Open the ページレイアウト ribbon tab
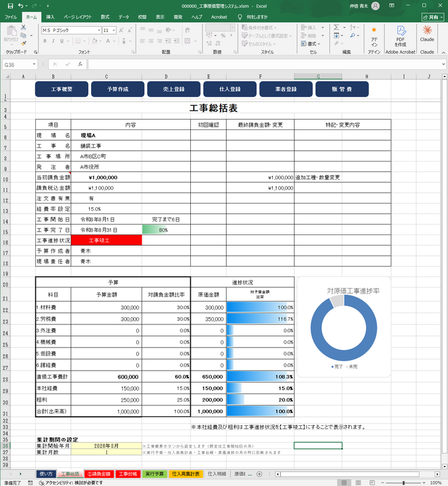This screenshot has width=448, height=486. [x=78, y=17]
